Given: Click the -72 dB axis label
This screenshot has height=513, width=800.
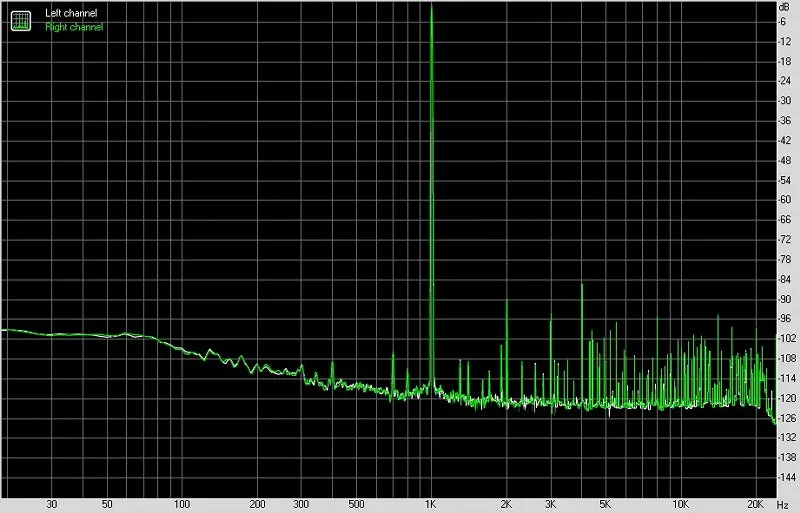Looking at the screenshot, I should pyautogui.click(x=784, y=239).
